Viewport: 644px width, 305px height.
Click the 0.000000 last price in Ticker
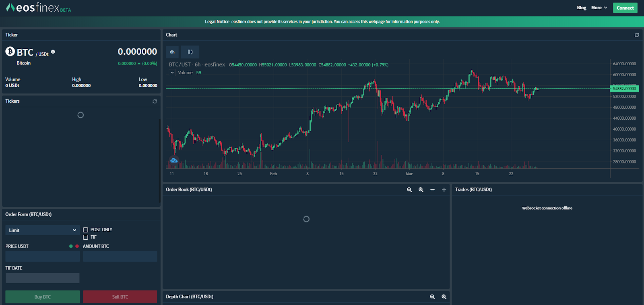click(137, 52)
